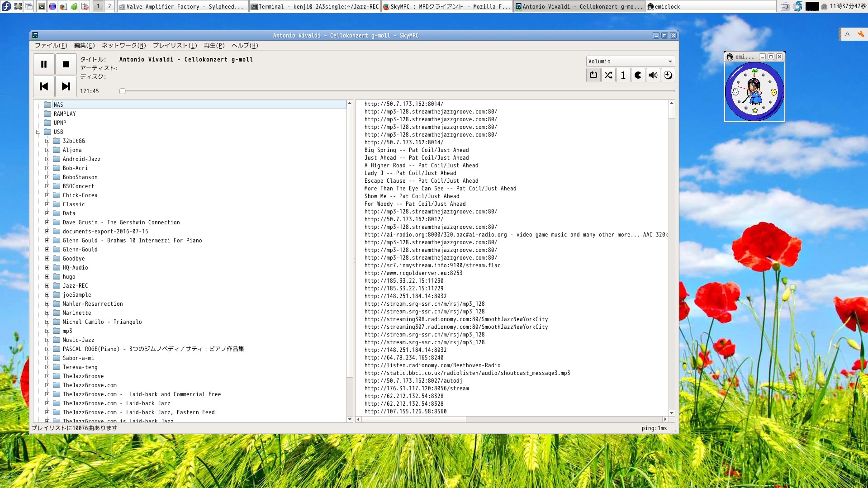Select the Glenn-Gould folder
This screenshot has width=868, height=488.
(80, 249)
